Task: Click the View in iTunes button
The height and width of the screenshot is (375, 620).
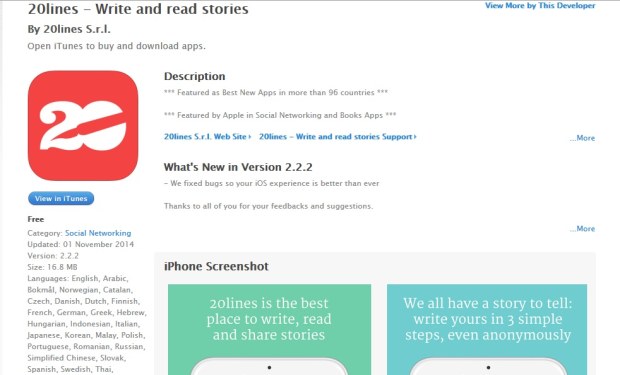Action: pyautogui.click(x=61, y=199)
